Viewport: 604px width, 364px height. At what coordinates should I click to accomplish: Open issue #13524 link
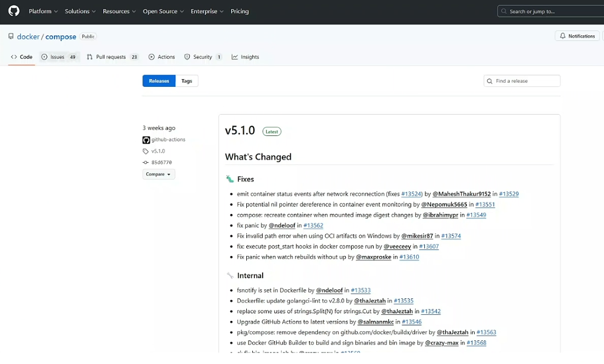(x=411, y=194)
